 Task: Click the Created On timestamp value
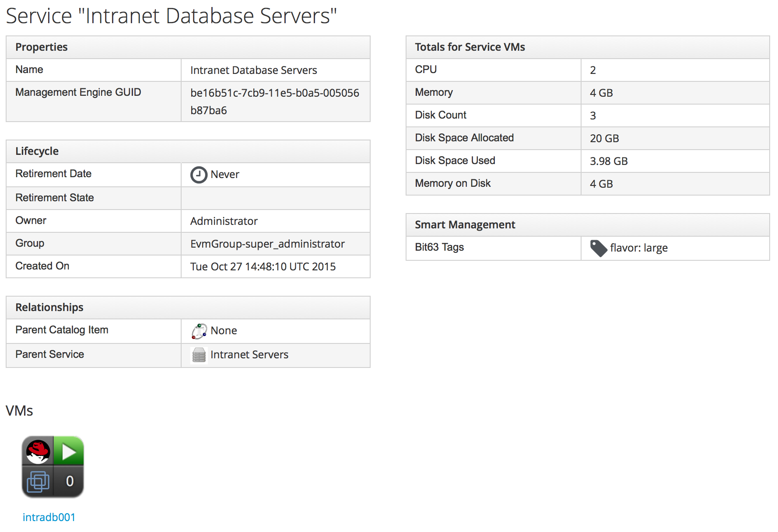click(x=263, y=267)
